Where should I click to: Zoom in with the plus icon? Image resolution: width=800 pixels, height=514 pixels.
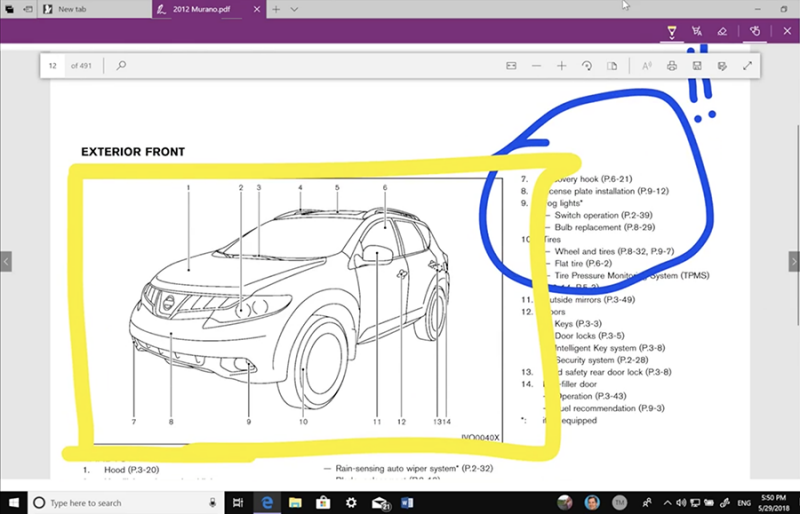point(561,66)
